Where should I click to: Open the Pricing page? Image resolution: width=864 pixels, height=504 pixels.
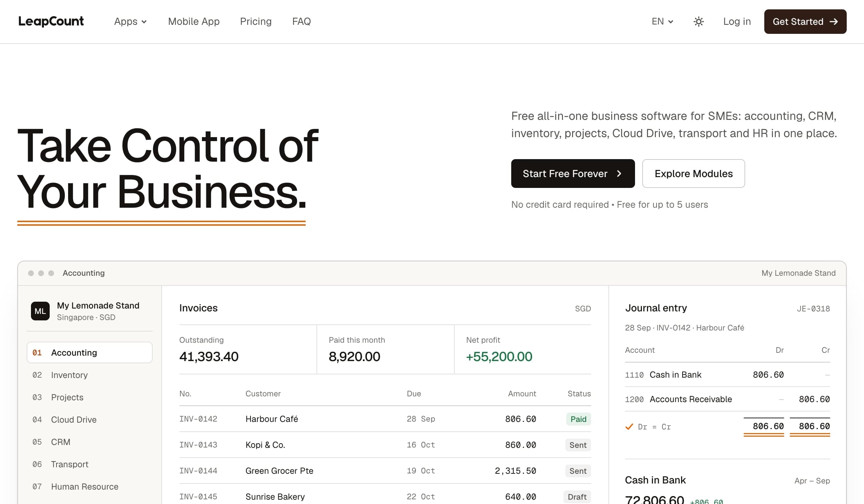pos(256,22)
